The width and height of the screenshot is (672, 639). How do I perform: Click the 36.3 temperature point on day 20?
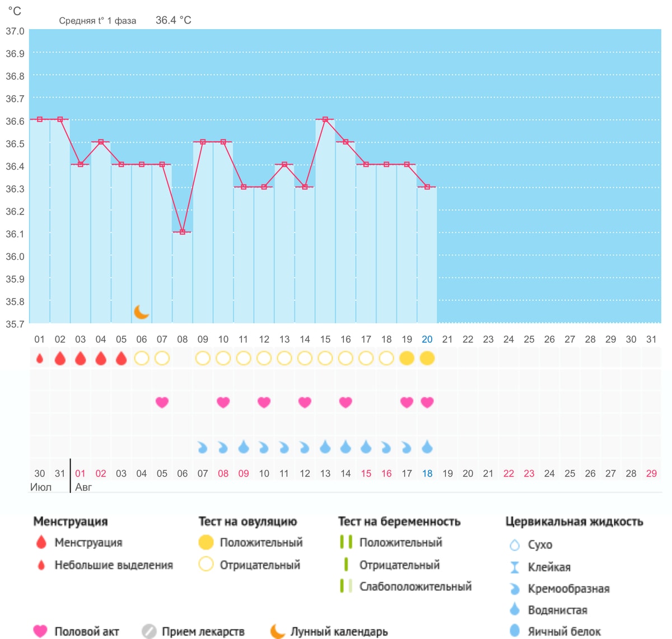(427, 187)
